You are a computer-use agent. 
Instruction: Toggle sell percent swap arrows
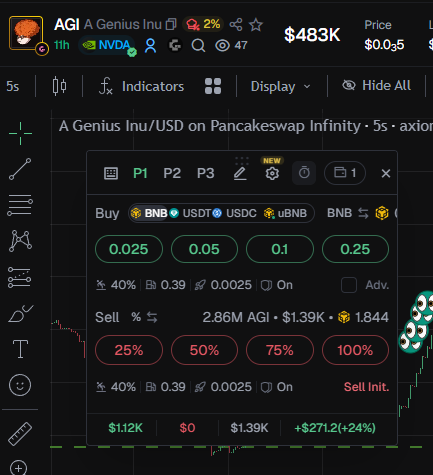[152, 317]
